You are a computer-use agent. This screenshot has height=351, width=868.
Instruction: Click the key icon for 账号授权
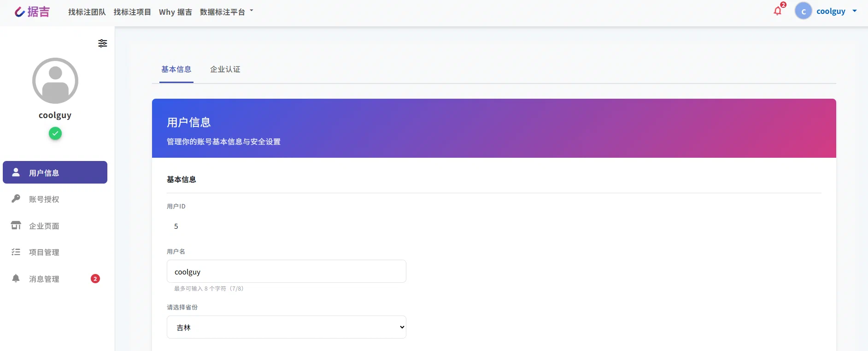(x=16, y=199)
